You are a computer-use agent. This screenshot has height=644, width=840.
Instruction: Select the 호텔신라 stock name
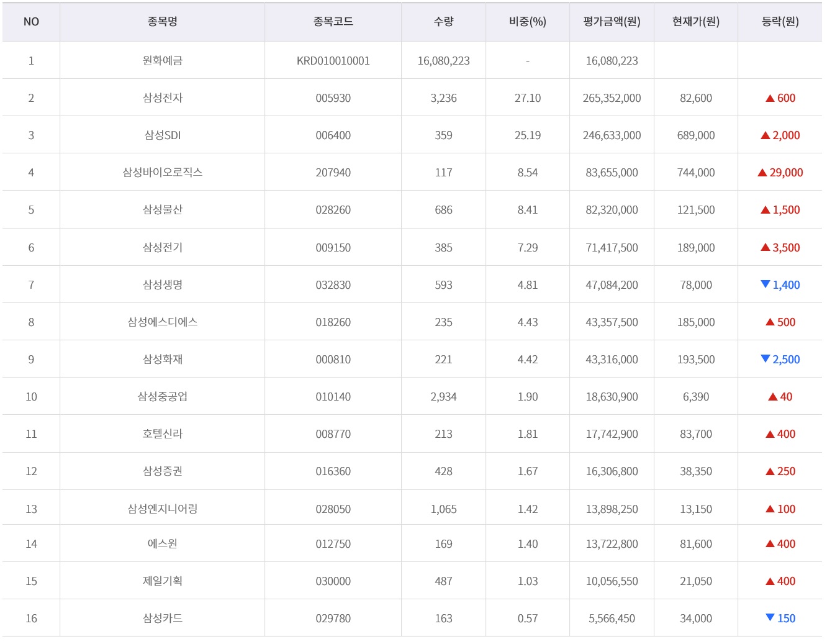162,433
